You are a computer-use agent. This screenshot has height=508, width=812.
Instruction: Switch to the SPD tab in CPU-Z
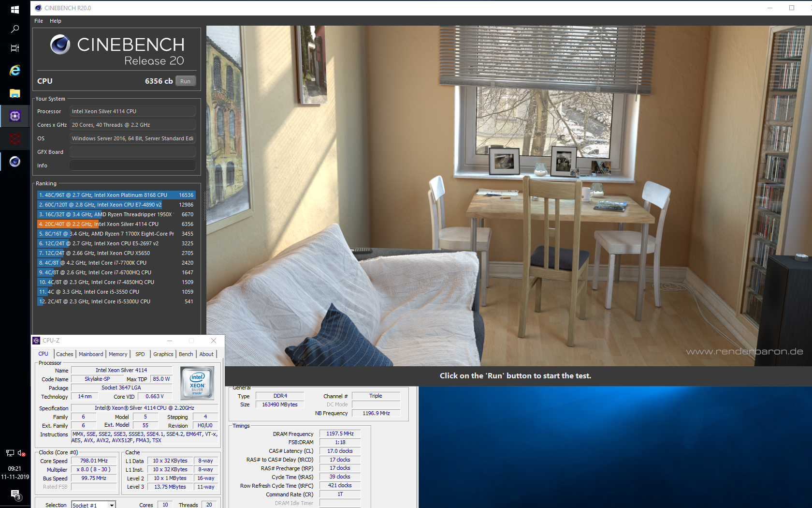pos(140,354)
